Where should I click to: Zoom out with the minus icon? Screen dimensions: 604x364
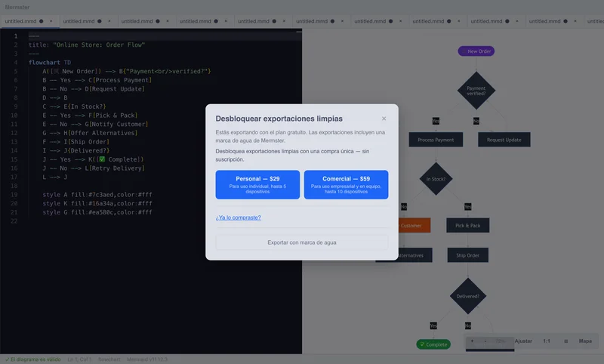485,341
